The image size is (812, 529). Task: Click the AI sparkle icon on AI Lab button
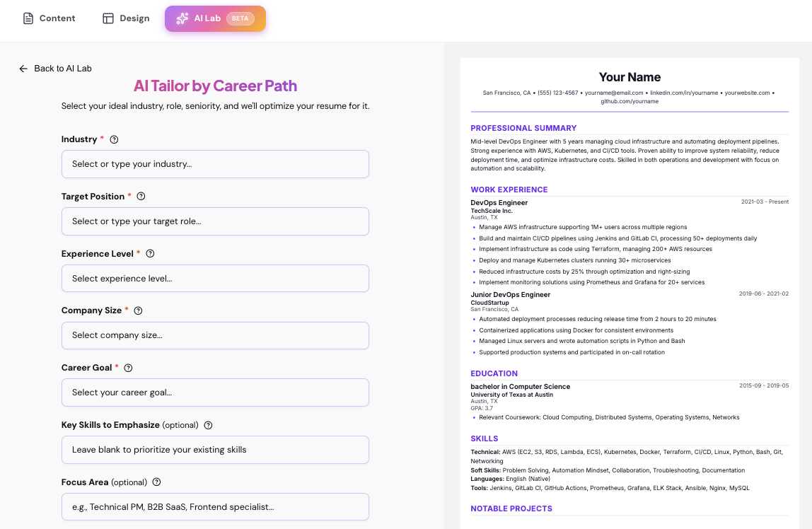184,18
